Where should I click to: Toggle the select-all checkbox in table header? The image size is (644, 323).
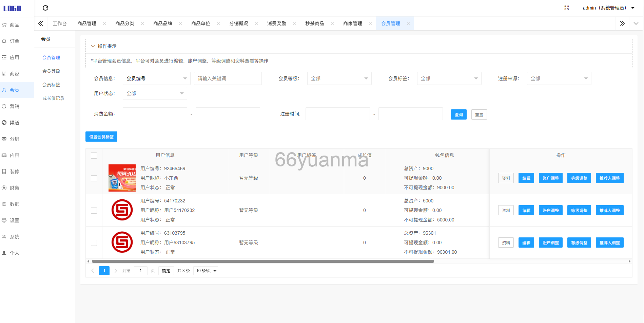[x=94, y=156]
